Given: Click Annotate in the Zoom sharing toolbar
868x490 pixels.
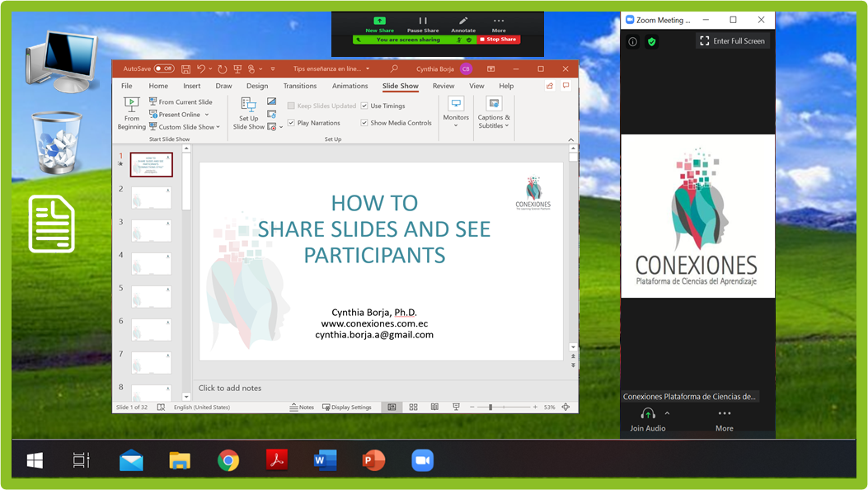Looking at the screenshot, I should pos(463,25).
